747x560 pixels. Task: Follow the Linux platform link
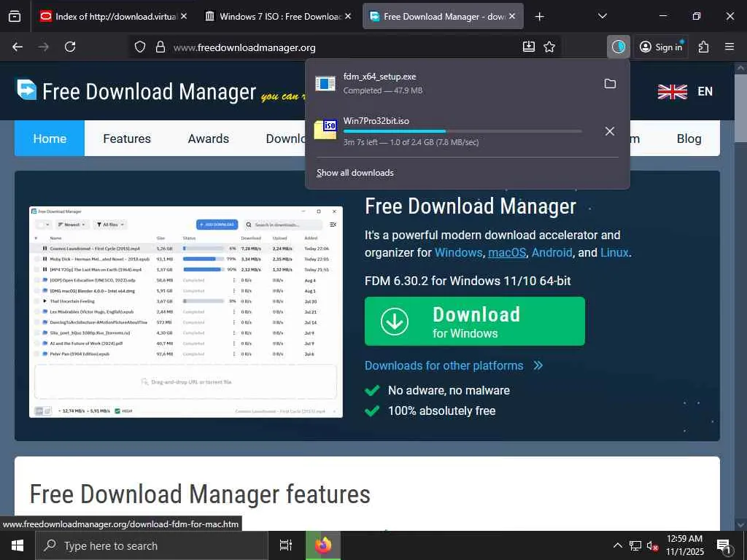[x=614, y=252]
